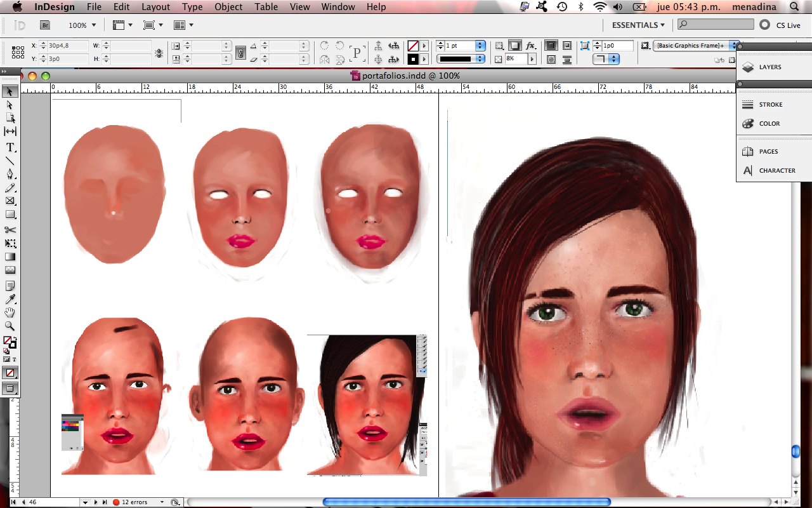Select the Scissors tool

pos(10,230)
